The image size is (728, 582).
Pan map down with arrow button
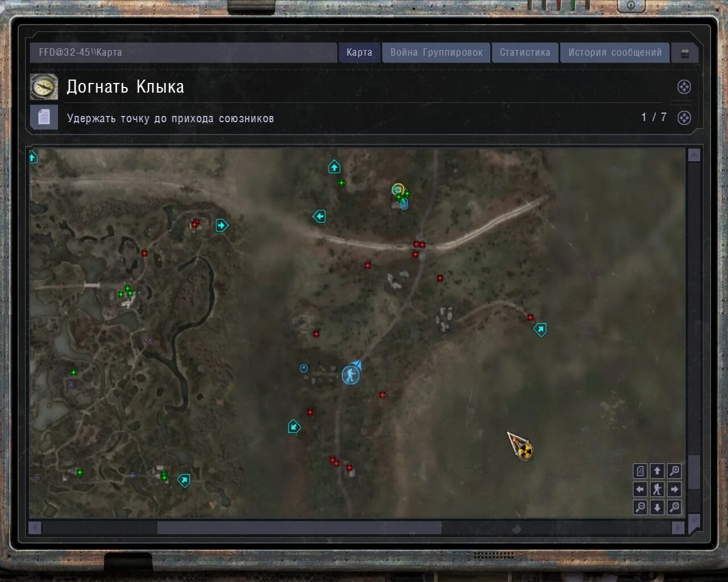pos(657,507)
